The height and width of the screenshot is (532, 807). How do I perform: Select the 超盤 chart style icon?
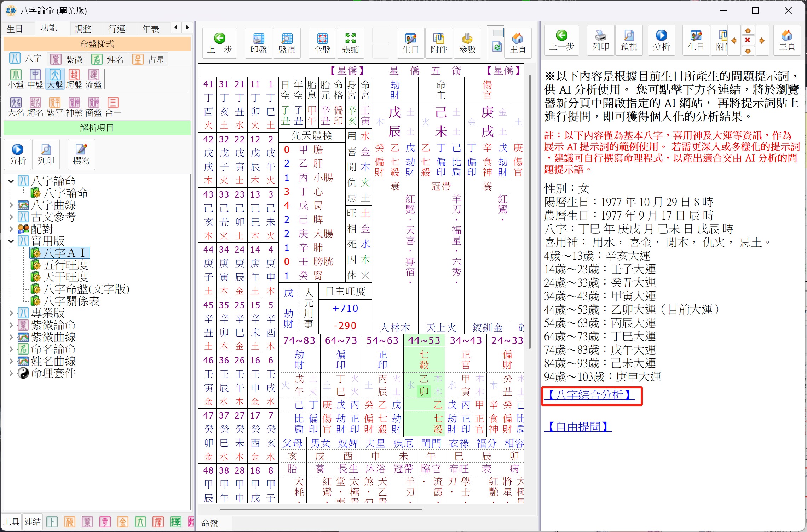pos(74,78)
